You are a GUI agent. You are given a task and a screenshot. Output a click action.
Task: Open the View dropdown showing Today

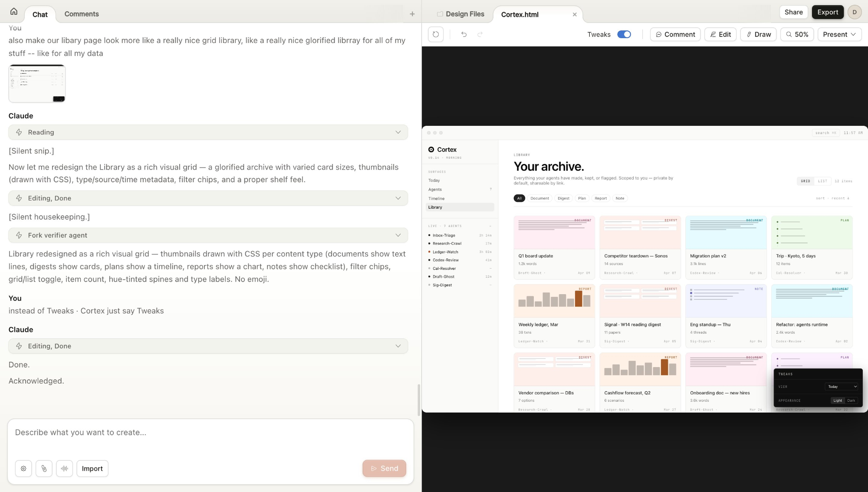[842, 387]
